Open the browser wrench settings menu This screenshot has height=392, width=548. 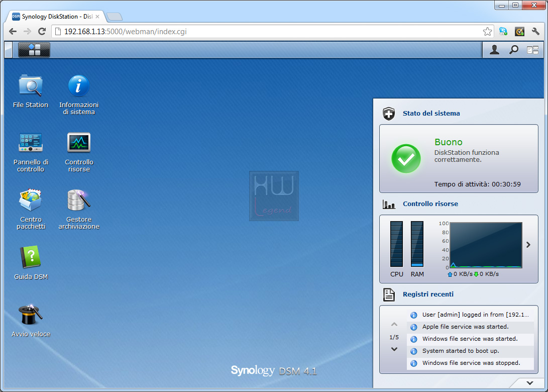(x=535, y=32)
